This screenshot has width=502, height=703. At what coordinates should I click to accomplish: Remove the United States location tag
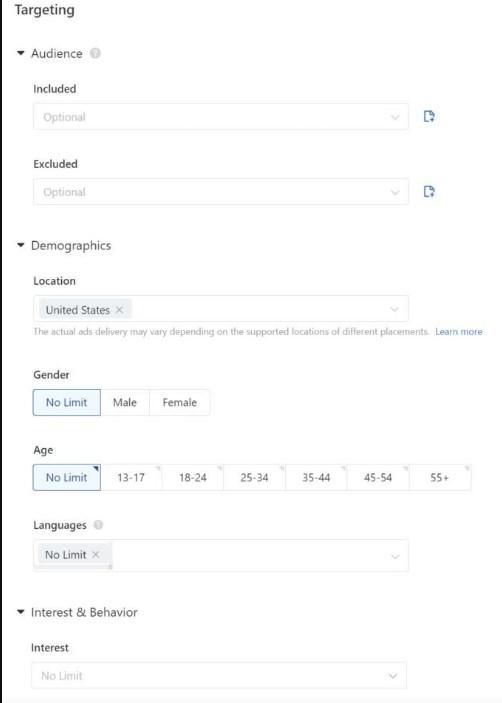[119, 310]
